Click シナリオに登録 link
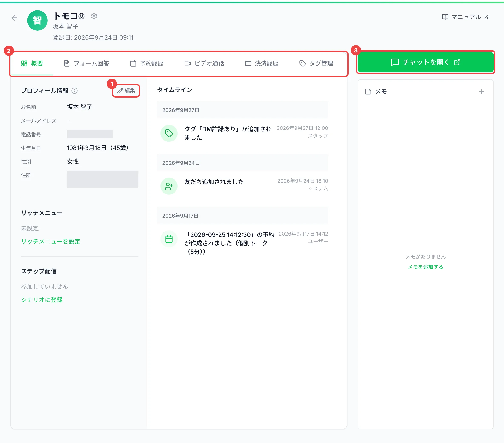Viewport: 504px width, 443px height. pyautogui.click(x=42, y=300)
